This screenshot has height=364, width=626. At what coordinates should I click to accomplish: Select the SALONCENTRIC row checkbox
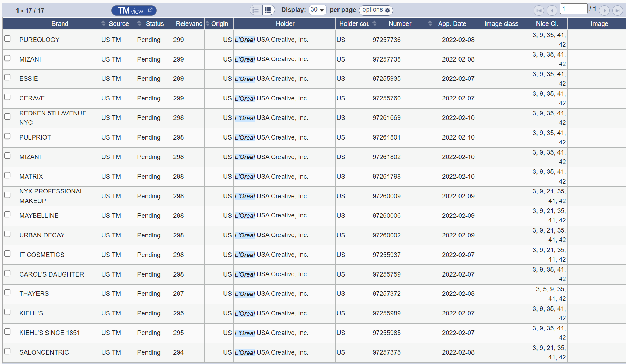(x=7, y=351)
